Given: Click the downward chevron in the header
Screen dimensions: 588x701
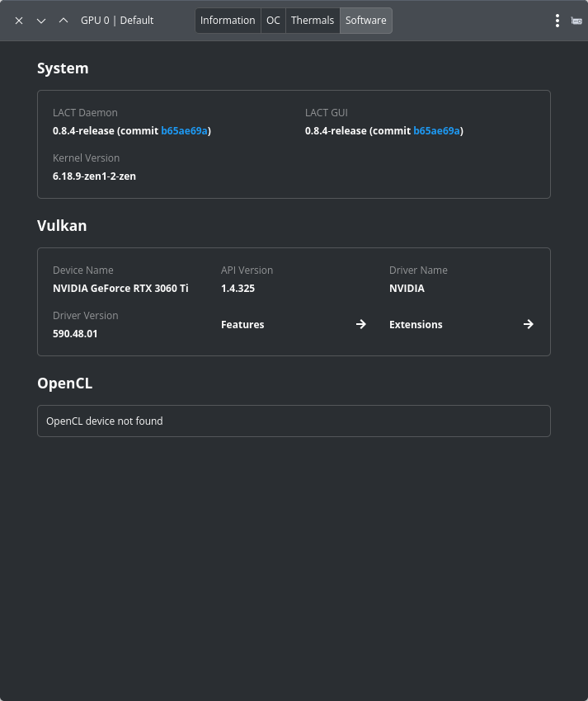Looking at the screenshot, I should (x=41, y=21).
